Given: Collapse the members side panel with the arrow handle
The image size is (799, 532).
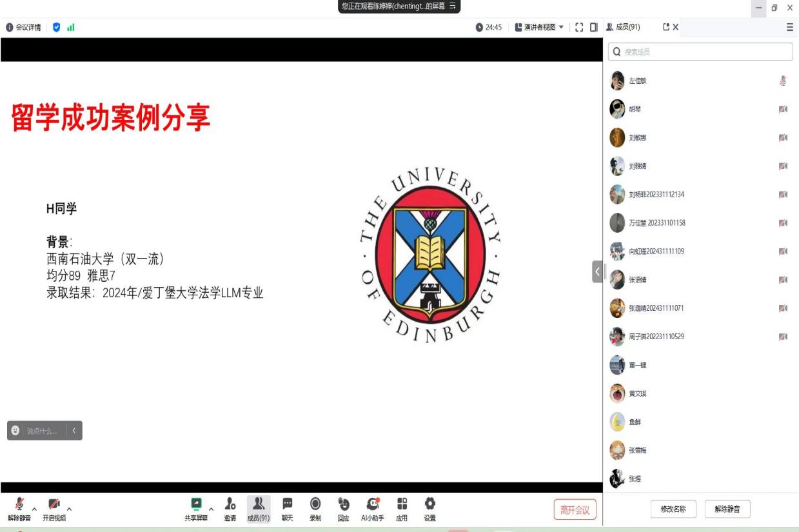Looking at the screenshot, I should [597, 271].
